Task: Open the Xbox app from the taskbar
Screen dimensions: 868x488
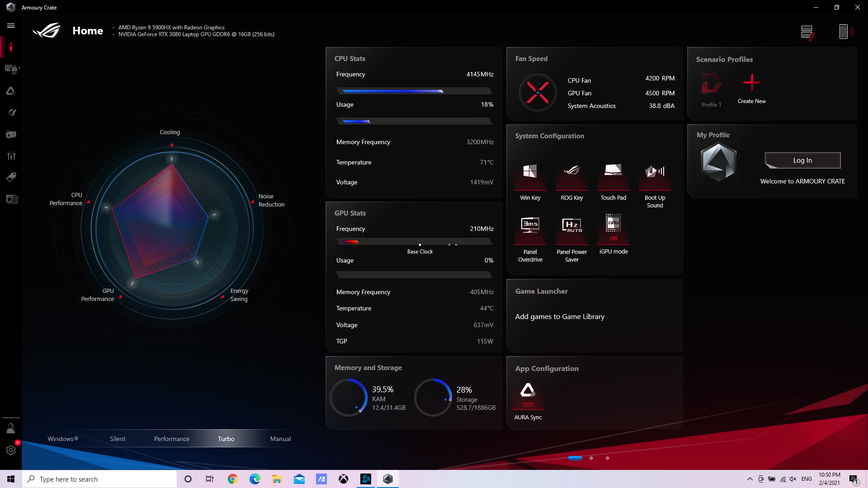Action: [x=344, y=479]
